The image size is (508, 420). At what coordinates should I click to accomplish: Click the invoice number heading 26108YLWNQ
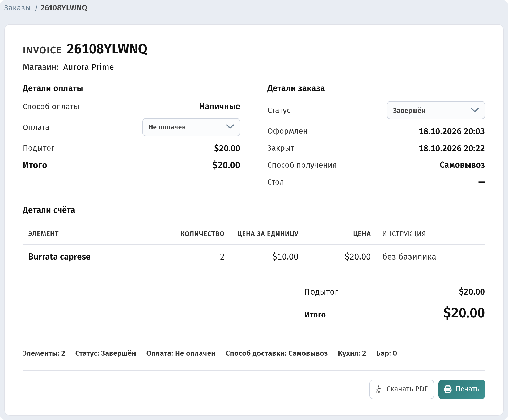tap(107, 49)
